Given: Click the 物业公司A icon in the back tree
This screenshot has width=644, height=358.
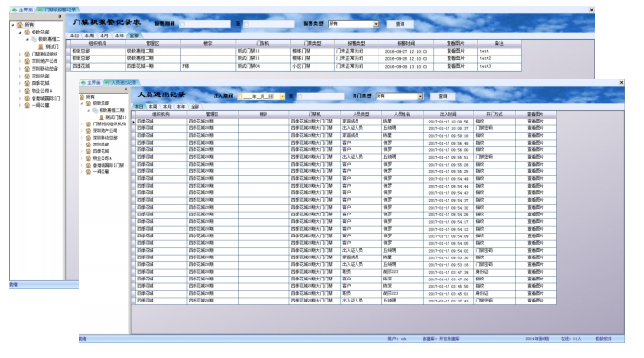Looking at the screenshot, I should pos(27,91).
